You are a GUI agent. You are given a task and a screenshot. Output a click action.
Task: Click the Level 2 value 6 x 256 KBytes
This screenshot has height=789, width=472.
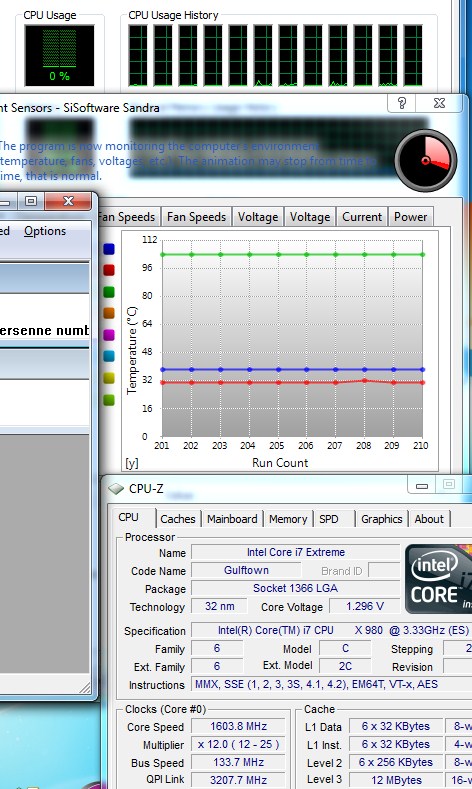coord(396,762)
